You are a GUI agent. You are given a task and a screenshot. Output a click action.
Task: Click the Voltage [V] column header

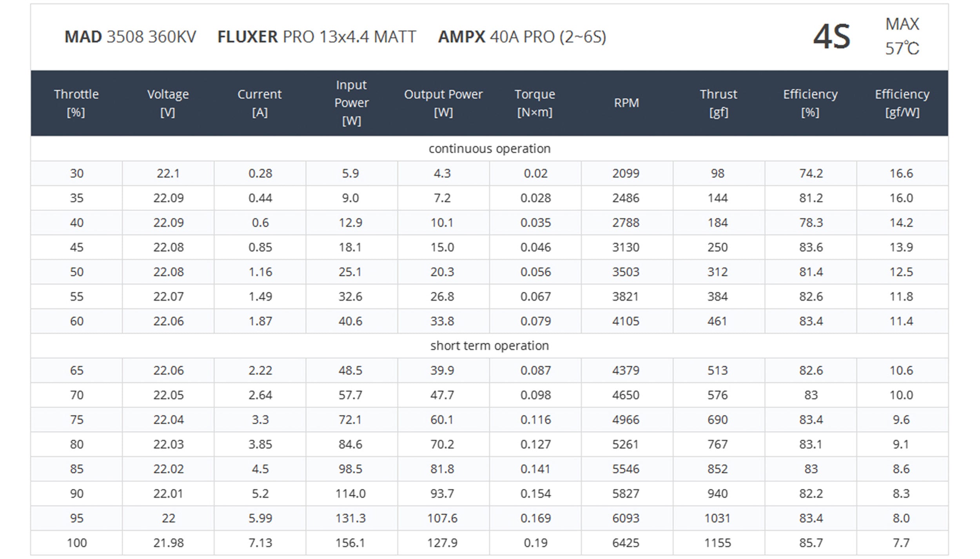(x=168, y=103)
